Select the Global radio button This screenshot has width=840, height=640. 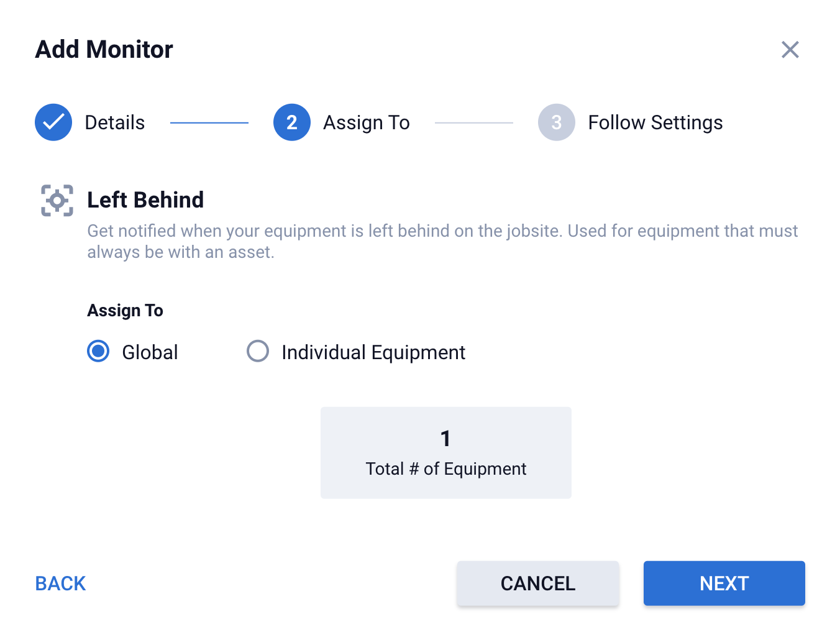pyautogui.click(x=98, y=351)
